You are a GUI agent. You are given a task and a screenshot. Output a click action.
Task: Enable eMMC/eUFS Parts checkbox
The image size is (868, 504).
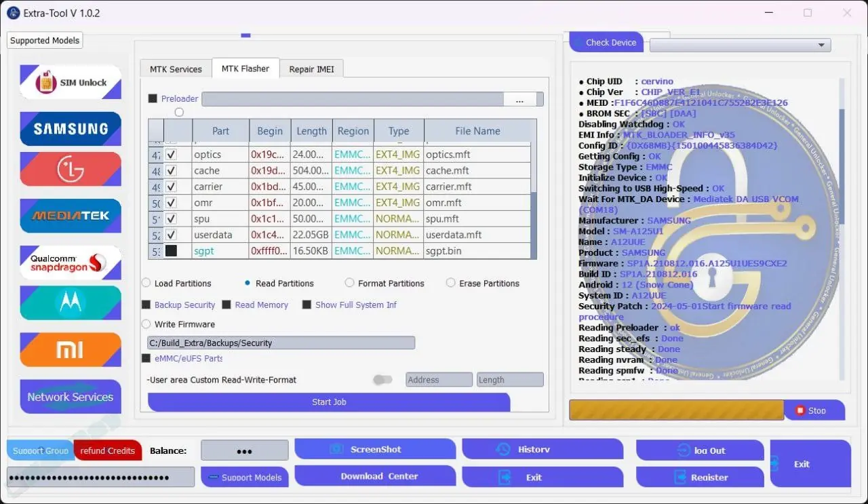click(x=146, y=358)
